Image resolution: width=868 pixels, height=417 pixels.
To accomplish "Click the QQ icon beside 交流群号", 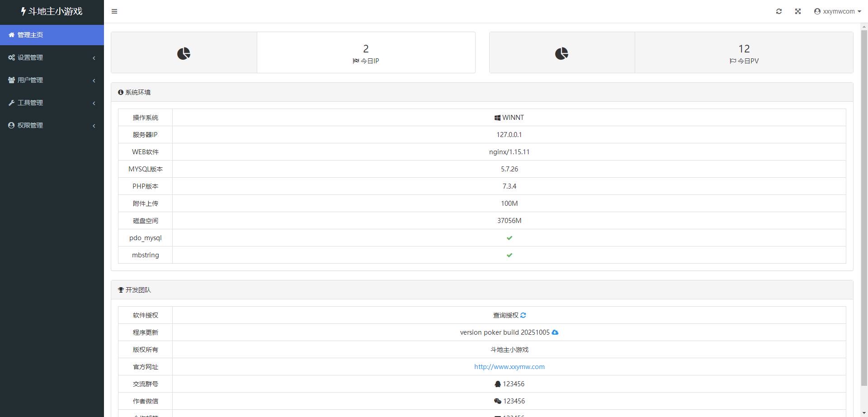I will [498, 384].
